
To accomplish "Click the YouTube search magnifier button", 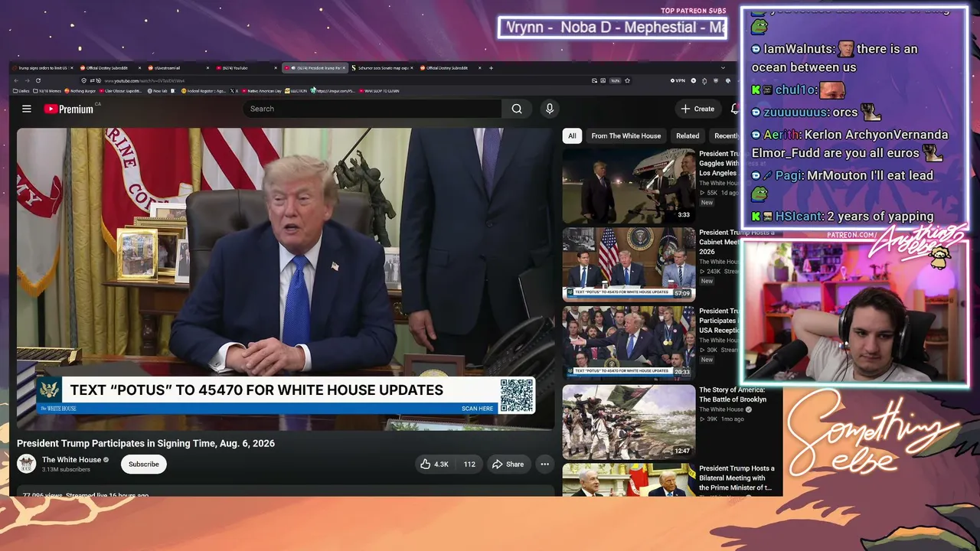I will tap(517, 109).
